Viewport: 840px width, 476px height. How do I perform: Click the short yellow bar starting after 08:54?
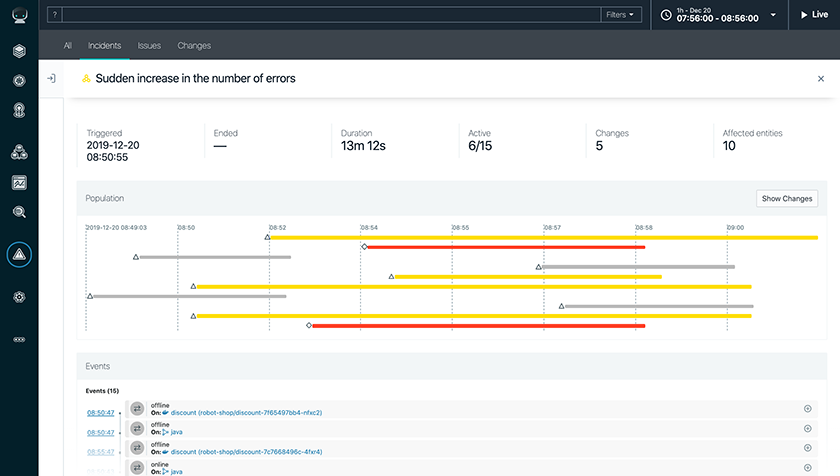pos(528,277)
